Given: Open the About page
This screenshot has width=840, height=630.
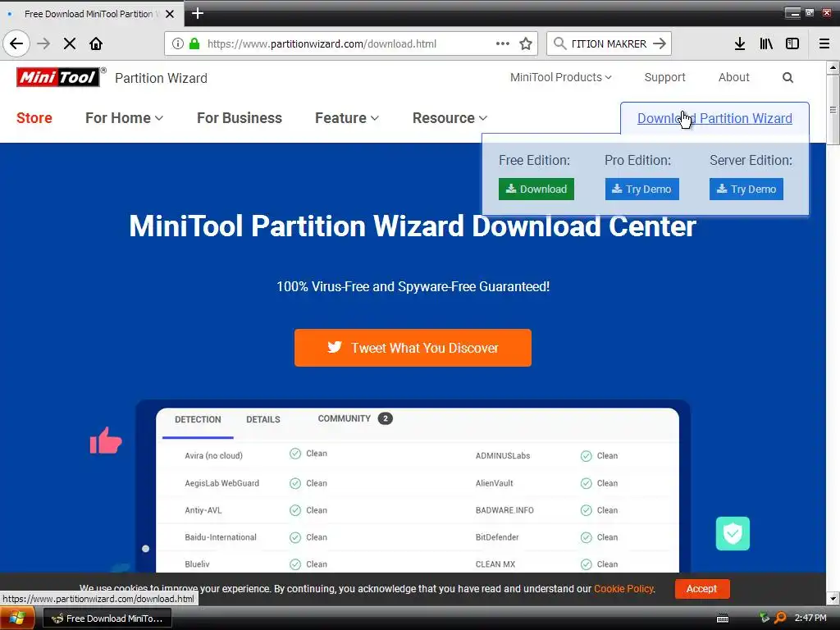Looking at the screenshot, I should click(734, 77).
